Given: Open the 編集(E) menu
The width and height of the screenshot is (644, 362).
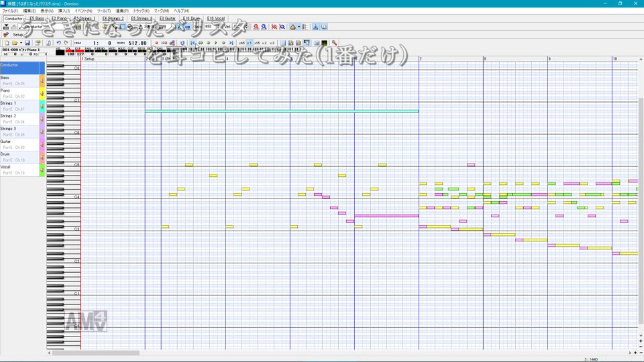Looking at the screenshot, I should (29, 11).
